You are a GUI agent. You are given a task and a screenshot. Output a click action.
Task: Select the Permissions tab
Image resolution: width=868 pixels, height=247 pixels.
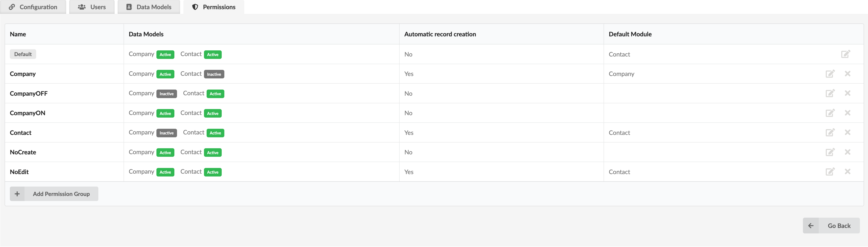[x=214, y=7]
